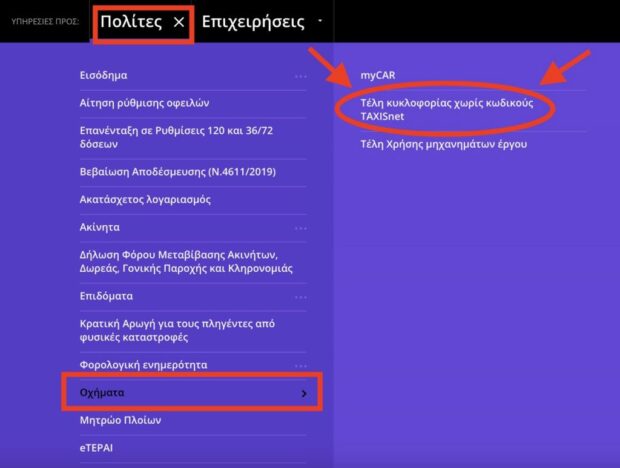This screenshot has width=620, height=468.
Task: Click the chevron arrow beside Οχήματα
Action: point(304,393)
